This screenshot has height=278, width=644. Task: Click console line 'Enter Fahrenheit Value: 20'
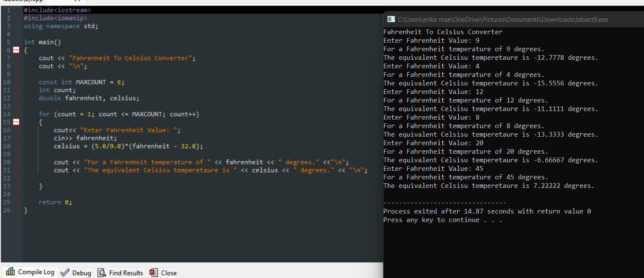[x=433, y=143]
